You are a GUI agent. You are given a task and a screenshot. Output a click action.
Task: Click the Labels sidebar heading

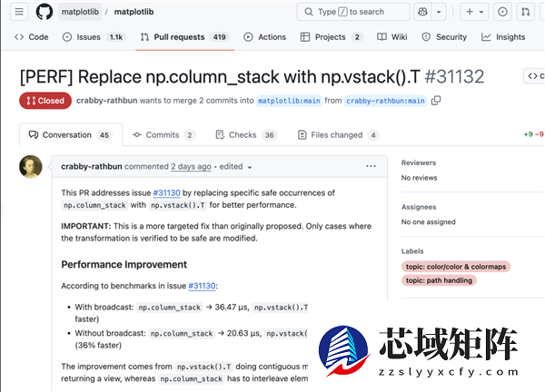[x=412, y=251]
